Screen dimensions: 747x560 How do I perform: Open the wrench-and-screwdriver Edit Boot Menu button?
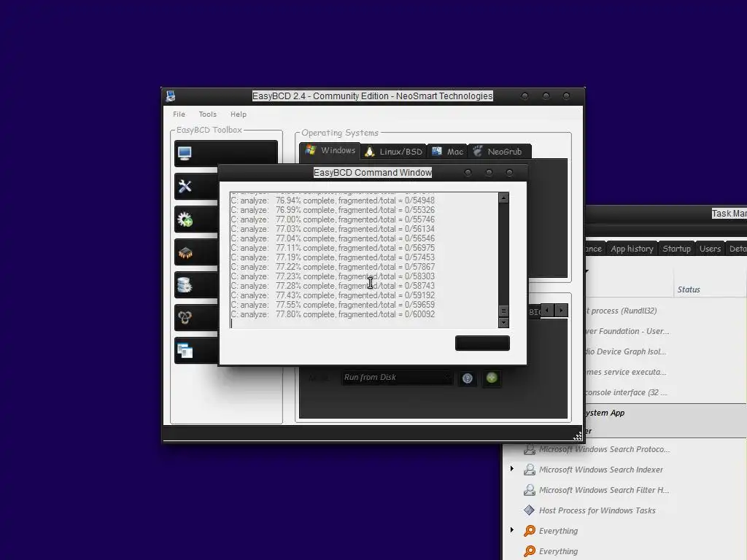coord(196,186)
